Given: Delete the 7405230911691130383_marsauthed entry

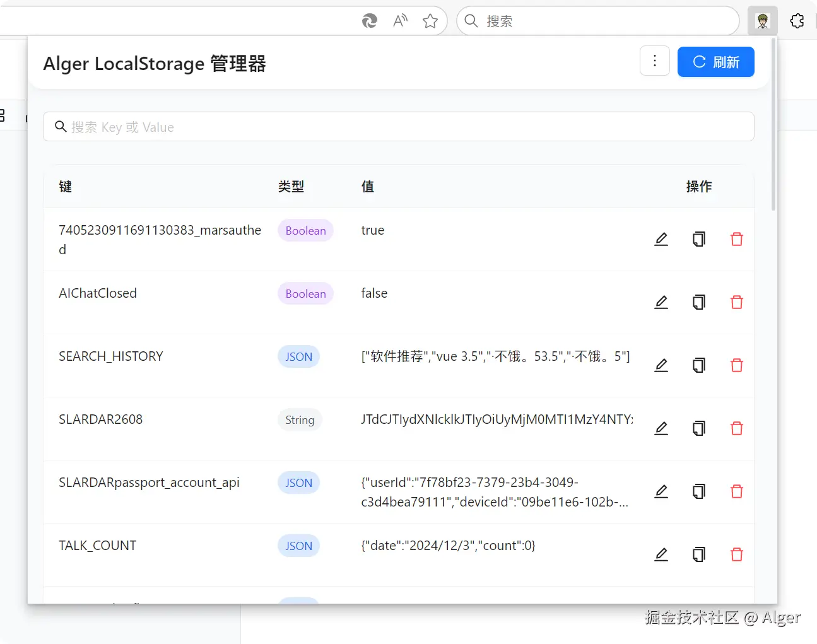Looking at the screenshot, I should [x=737, y=239].
